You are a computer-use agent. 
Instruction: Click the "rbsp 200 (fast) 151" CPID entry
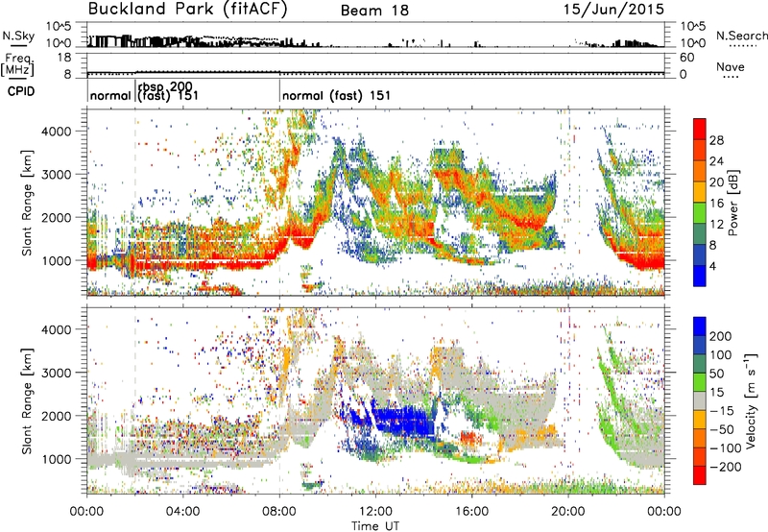click(167, 91)
